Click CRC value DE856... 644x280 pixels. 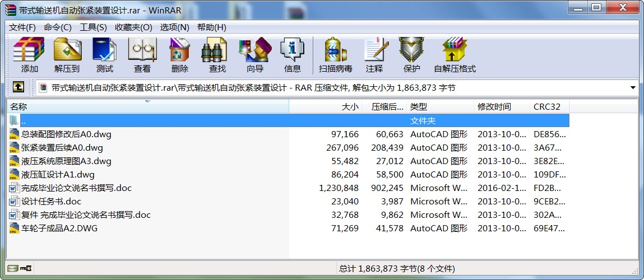(x=549, y=134)
